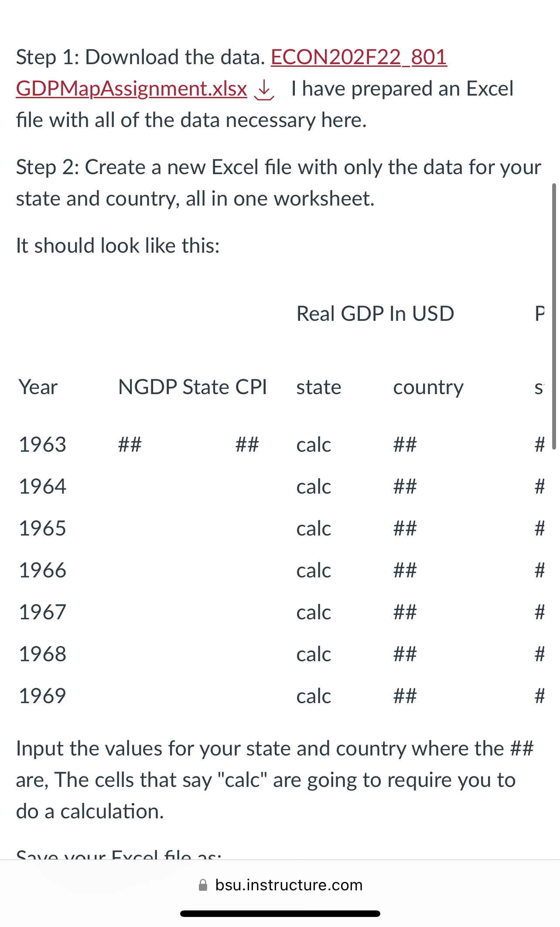Image resolution: width=560 pixels, height=927 pixels.
Task: Click the 'State CPI' column header
Action: [x=226, y=386]
